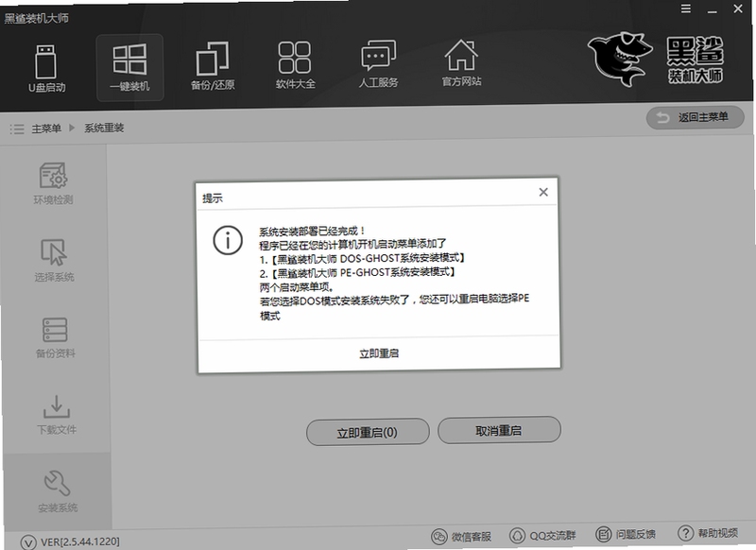
Task: Click PE-GHOST系统安装模式 line
Action: click(x=357, y=273)
